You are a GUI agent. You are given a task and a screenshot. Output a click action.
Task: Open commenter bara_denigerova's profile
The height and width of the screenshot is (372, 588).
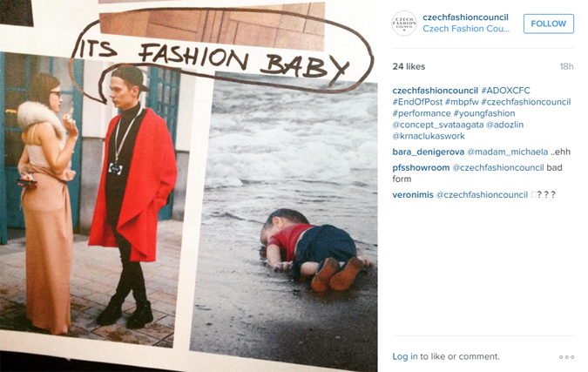(x=429, y=152)
